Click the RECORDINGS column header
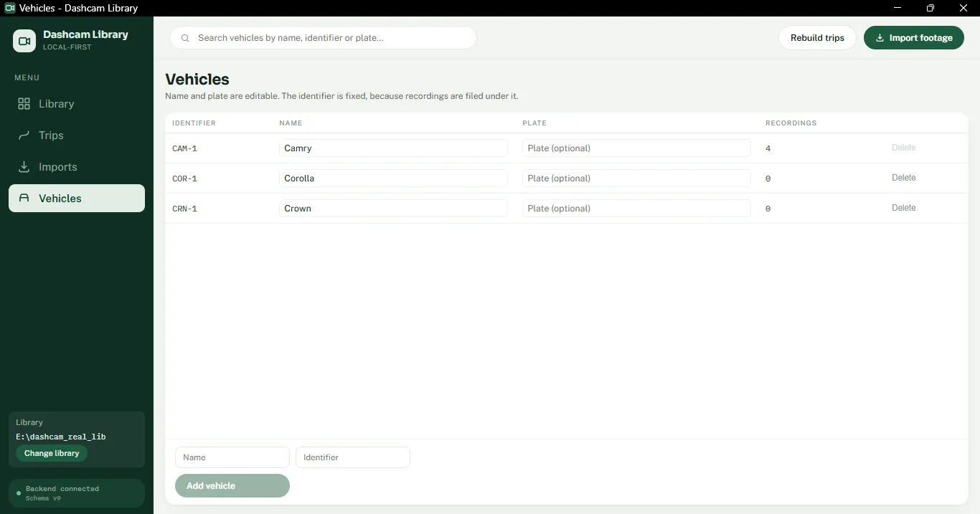This screenshot has width=980, height=514. [791, 123]
